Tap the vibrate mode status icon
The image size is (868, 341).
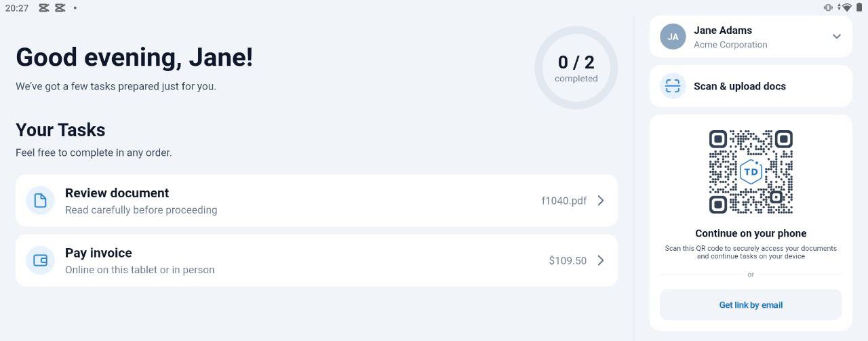[x=828, y=7]
